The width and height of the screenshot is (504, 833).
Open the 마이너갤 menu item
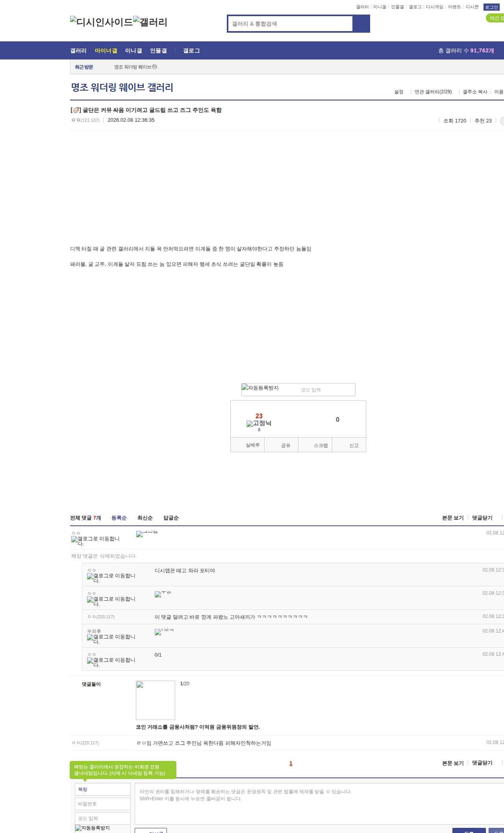106,51
